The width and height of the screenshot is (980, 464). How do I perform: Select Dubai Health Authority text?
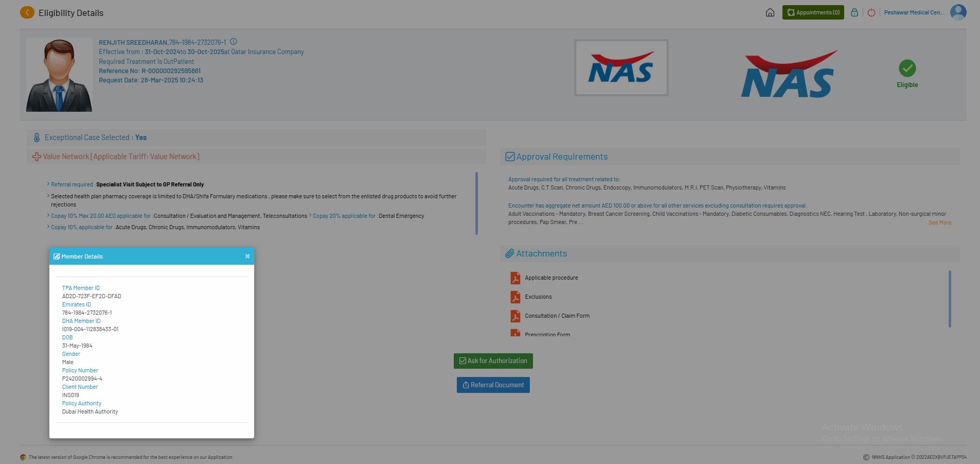tap(90, 412)
